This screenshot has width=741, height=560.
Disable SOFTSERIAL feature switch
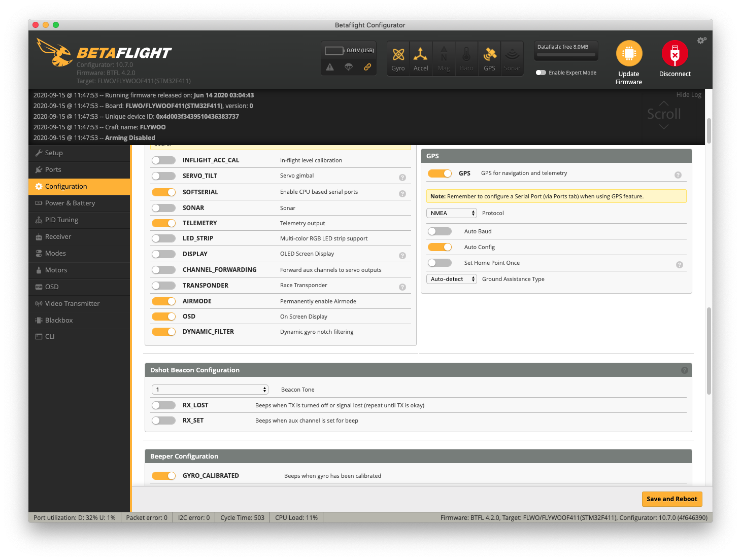(x=163, y=192)
